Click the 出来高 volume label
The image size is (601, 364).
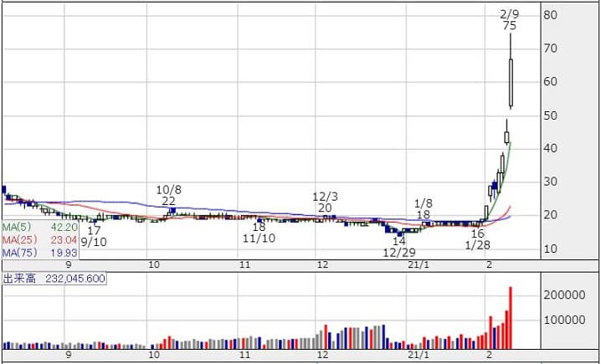pos(19,279)
